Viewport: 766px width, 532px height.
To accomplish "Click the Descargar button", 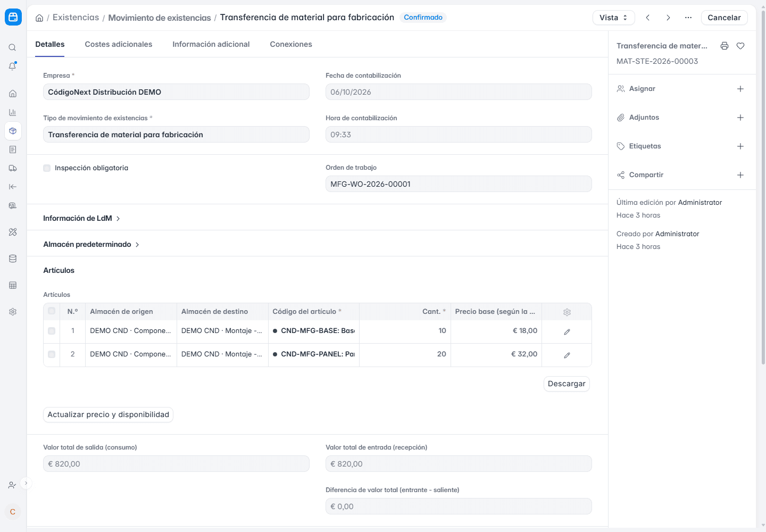I will coord(567,384).
